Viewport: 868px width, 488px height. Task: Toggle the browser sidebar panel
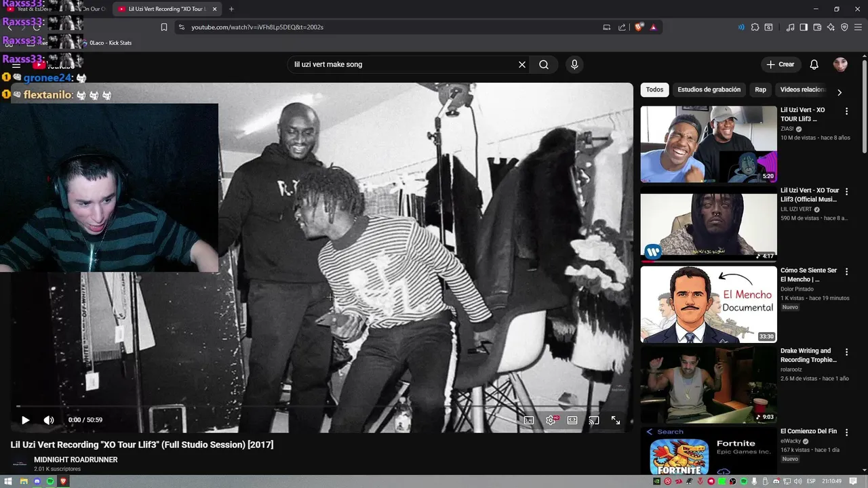point(804,27)
